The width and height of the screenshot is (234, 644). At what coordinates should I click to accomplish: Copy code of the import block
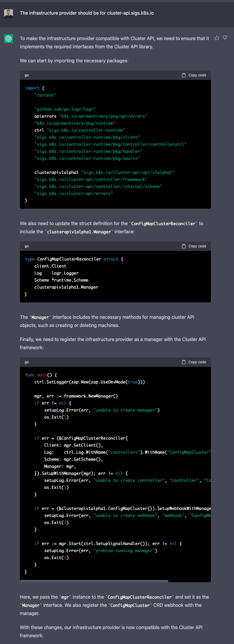tap(194, 75)
